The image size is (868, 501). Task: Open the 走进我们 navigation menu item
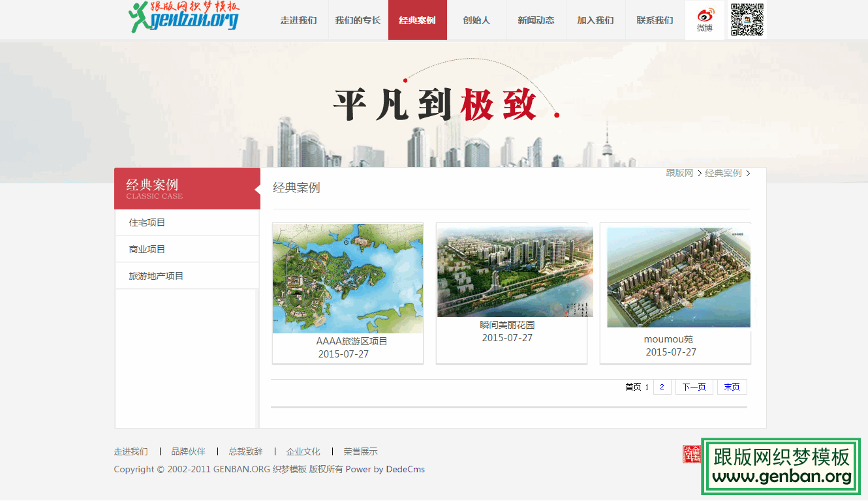[298, 20]
